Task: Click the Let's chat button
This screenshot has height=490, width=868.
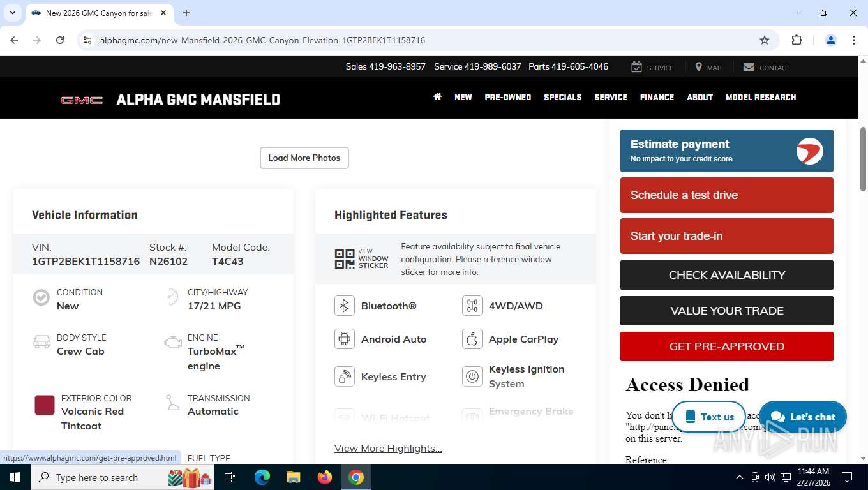Action: [803, 417]
